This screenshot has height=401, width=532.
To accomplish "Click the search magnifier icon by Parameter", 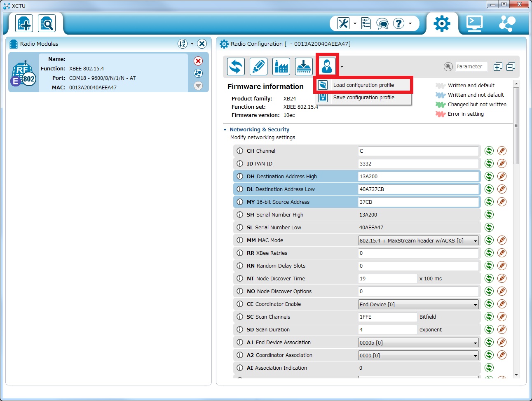I will point(448,67).
